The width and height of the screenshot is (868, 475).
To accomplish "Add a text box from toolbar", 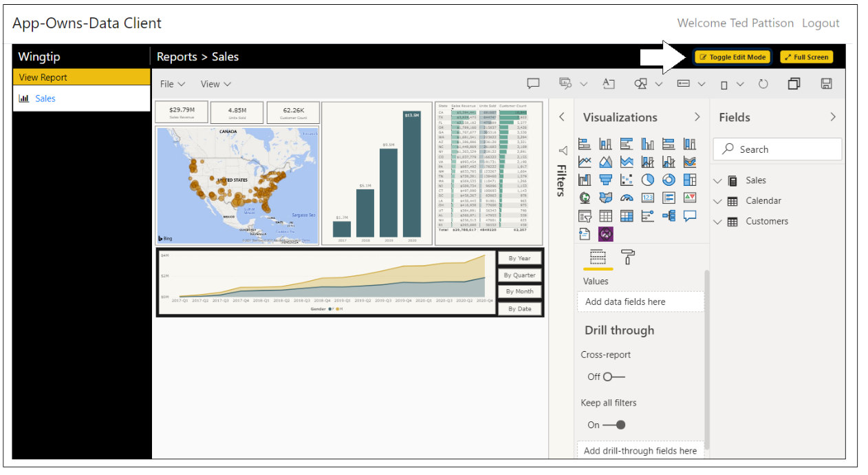I will [x=609, y=84].
